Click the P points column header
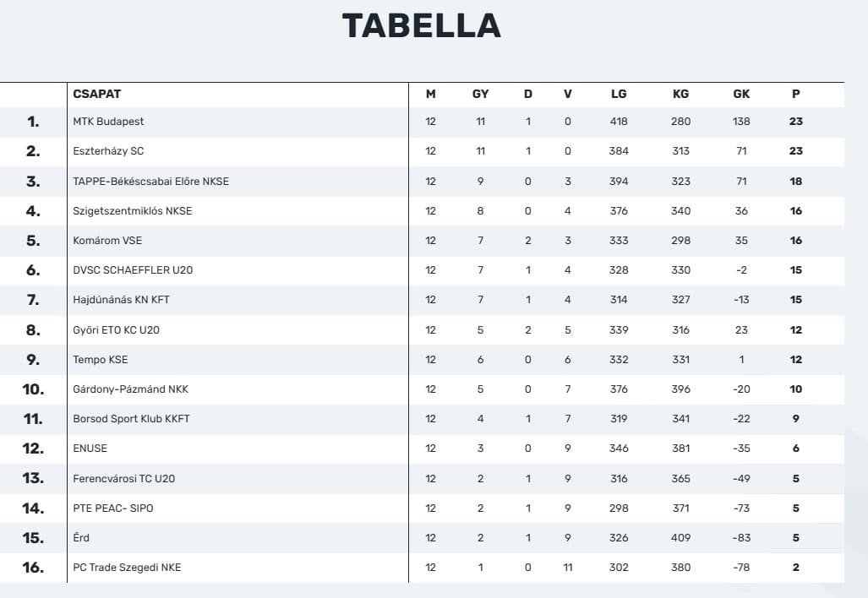This screenshot has height=598, width=868. (x=795, y=95)
